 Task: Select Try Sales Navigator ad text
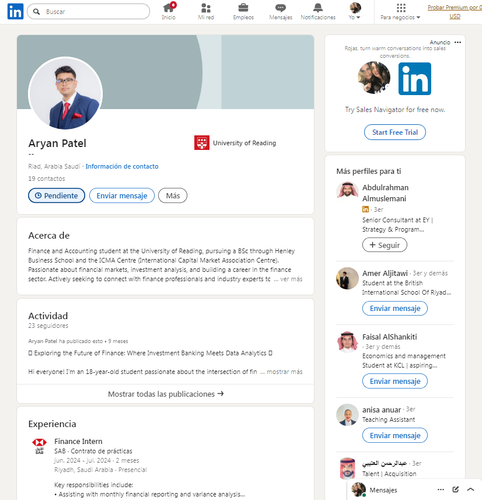(395, 110)
